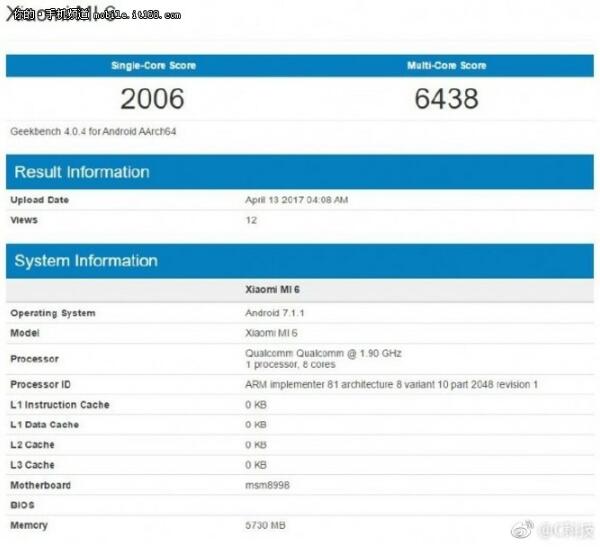Click the Processor label
The image size is (600, 551).
pos(34,359)
